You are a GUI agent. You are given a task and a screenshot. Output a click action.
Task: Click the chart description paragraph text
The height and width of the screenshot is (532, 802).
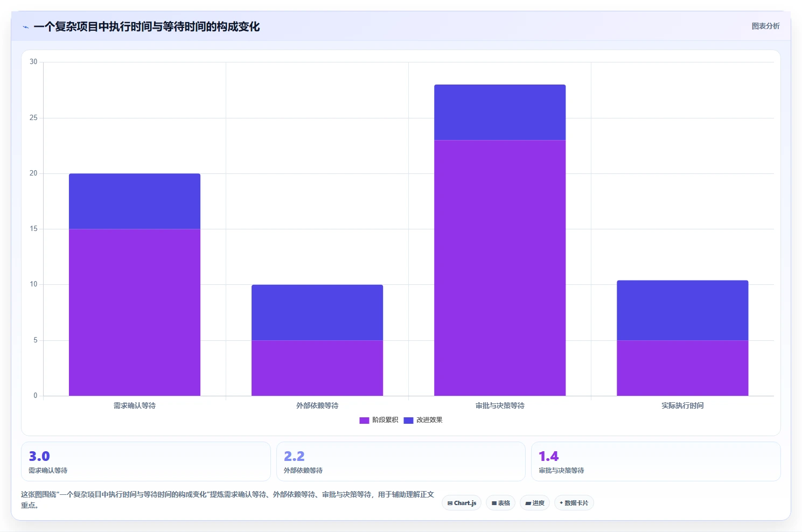coord(227,500)
